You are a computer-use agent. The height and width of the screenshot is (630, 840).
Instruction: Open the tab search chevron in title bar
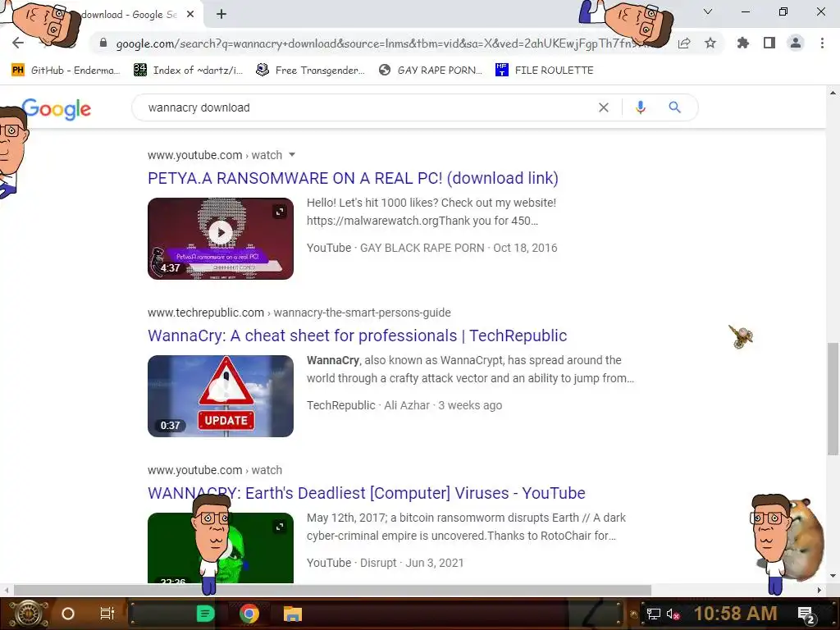pos(708,11)
